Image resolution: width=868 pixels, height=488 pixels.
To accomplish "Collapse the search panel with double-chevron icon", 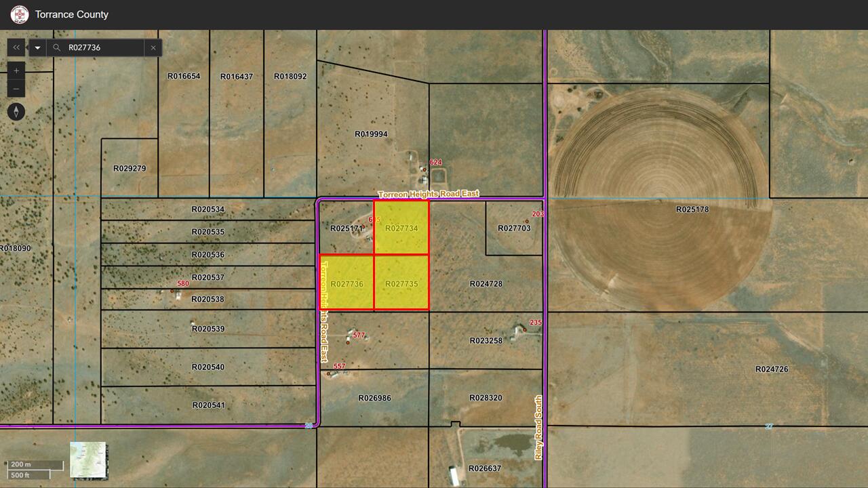I will 16,47.
